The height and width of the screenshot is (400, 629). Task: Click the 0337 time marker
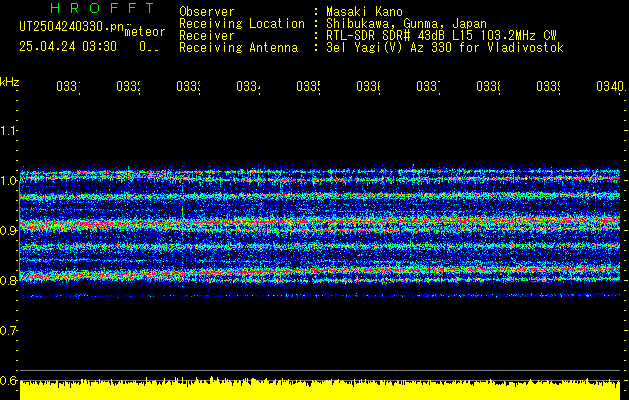428,87
